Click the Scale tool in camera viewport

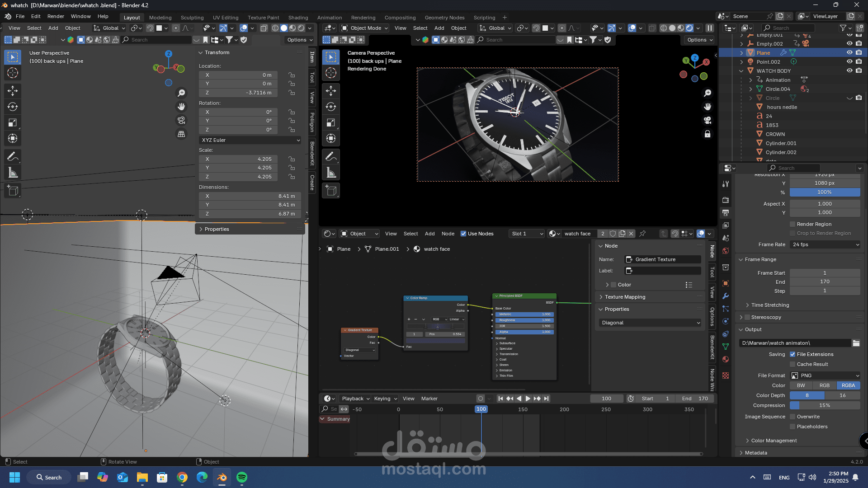pyautogui.click(x=331, y=123)
